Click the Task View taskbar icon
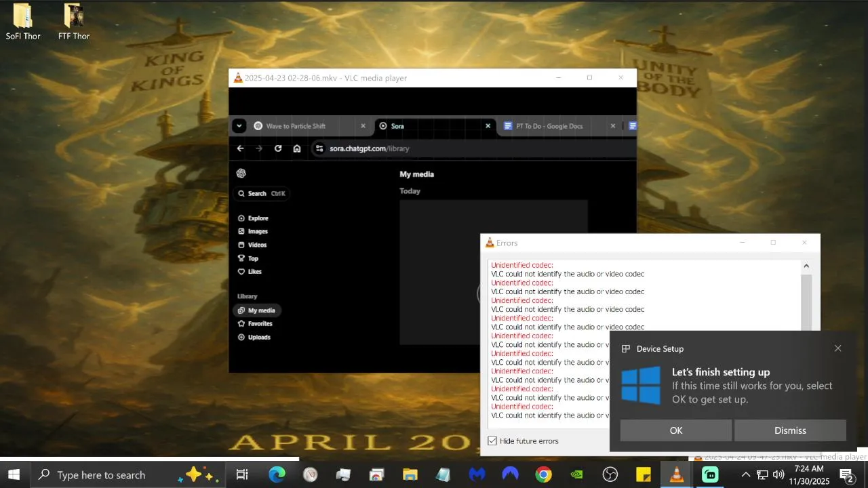Image resolution: width=868 pixels, height=488 pixels. click(242, 474)
